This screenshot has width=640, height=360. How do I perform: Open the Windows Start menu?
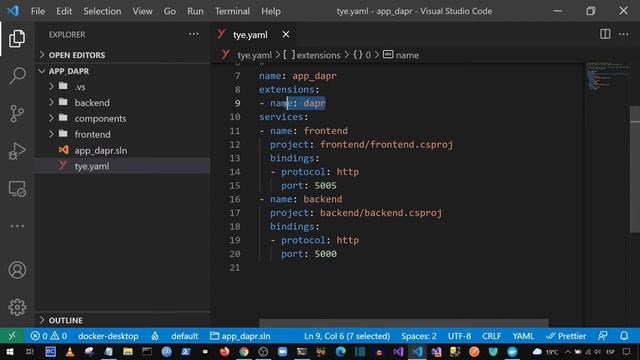[9, 352]
